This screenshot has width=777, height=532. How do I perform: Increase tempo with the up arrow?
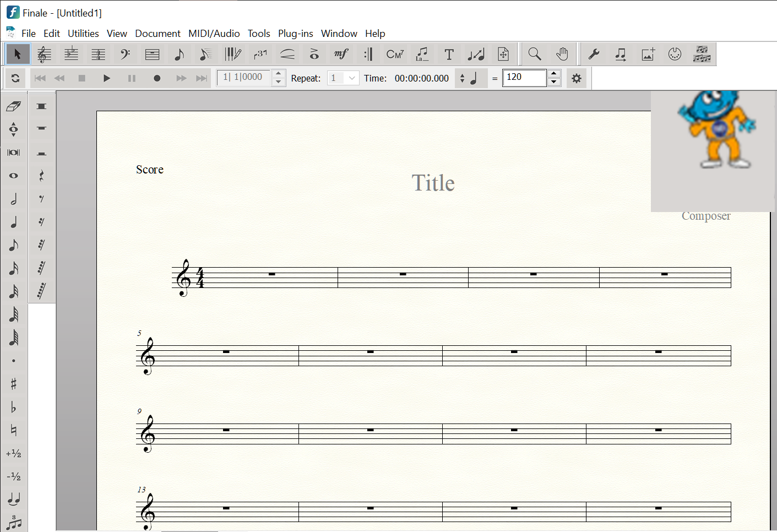[x=555, y=74]
